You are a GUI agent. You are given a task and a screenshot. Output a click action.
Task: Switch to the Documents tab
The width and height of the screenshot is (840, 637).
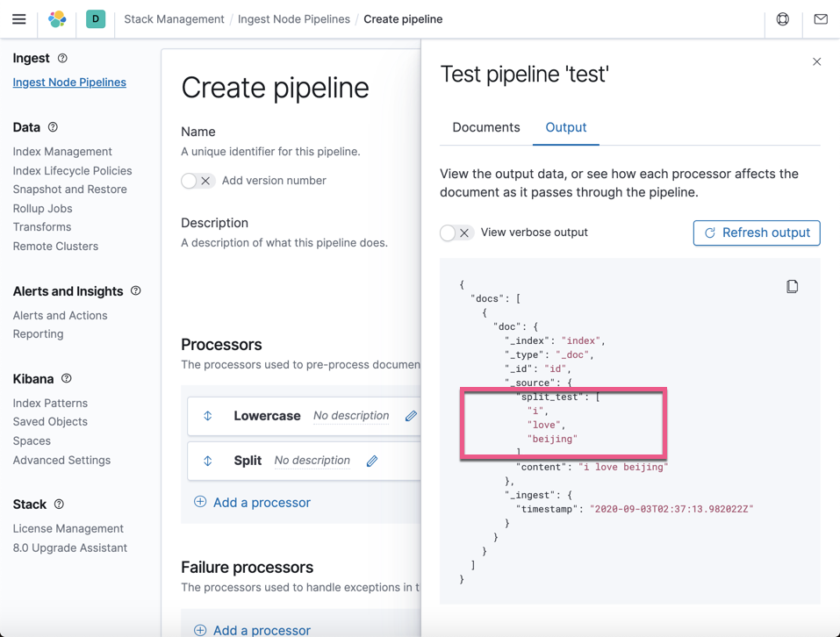click(x=485, y=127)
